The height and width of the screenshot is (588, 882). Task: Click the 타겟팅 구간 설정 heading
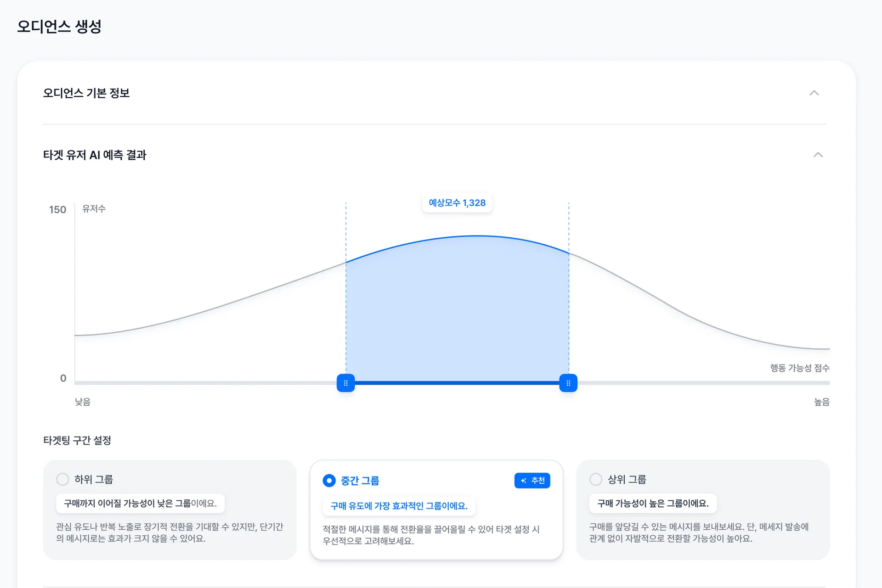(77, 441)
